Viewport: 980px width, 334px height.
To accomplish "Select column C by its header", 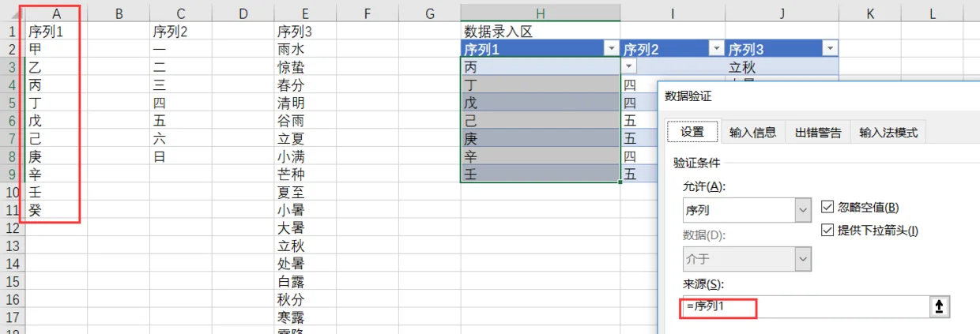I will click(x=181, y=13).
